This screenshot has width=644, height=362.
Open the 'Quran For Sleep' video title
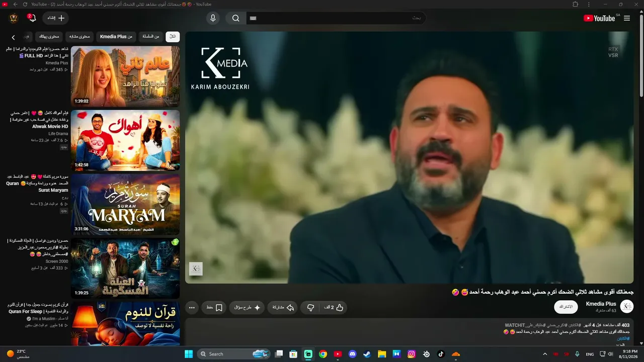tap(38, 308)
